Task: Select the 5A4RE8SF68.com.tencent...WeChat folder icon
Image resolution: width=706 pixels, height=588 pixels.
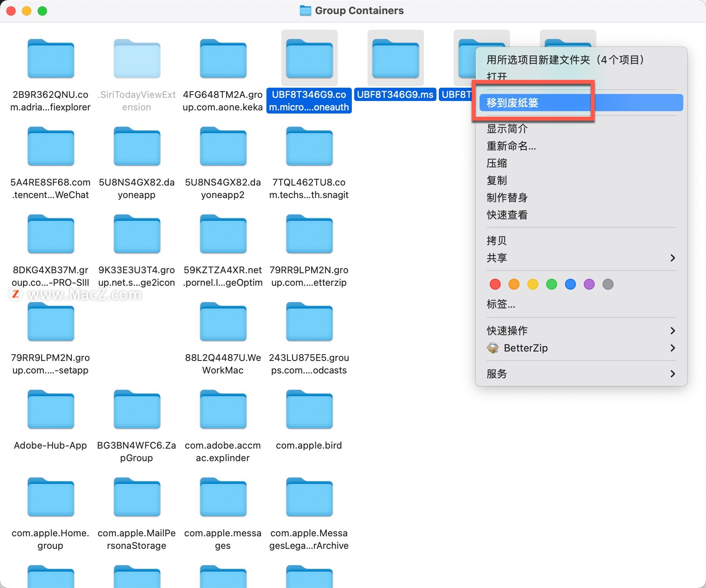Action: [x=51, y=146]
